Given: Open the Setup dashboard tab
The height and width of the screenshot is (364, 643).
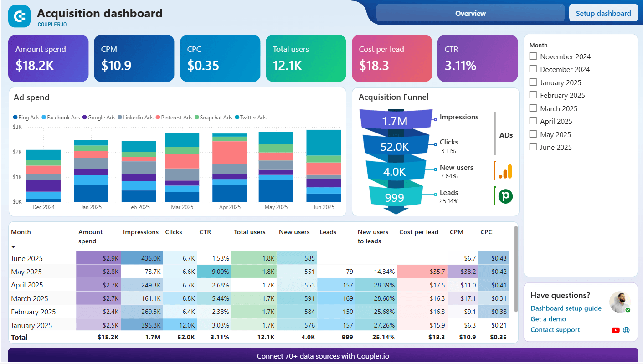Looking at the screenshot, I should [x=603, y=13].
